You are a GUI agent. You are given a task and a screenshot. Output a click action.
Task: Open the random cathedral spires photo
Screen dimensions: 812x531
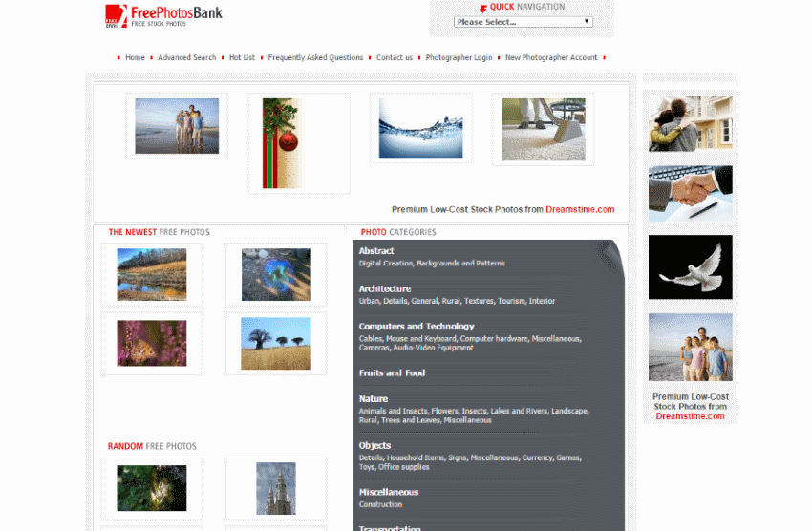pyautogui.click(x=276, y=489)
